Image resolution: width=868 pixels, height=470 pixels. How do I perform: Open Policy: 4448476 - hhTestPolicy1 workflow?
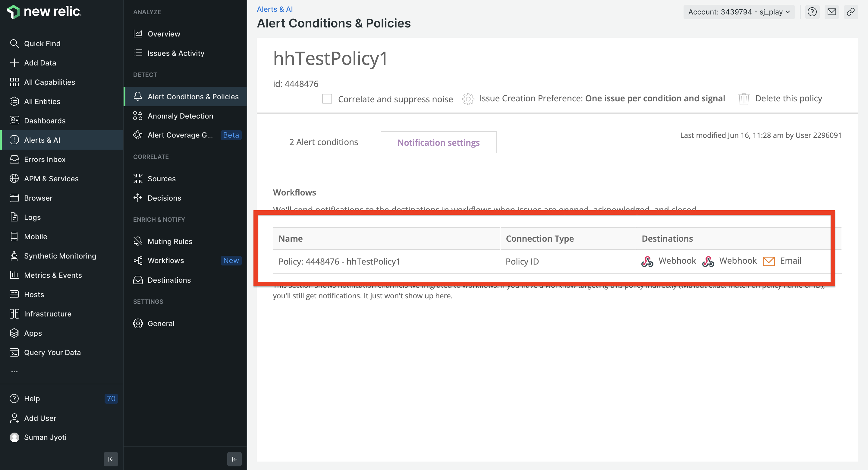click(x=339, y=262)
